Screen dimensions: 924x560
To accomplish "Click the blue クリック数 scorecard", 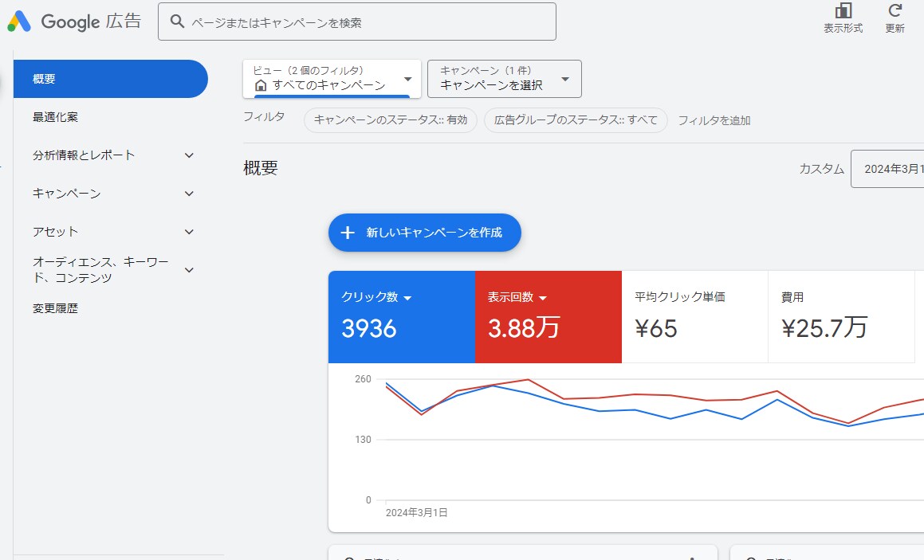I will (x=402, y=317).
